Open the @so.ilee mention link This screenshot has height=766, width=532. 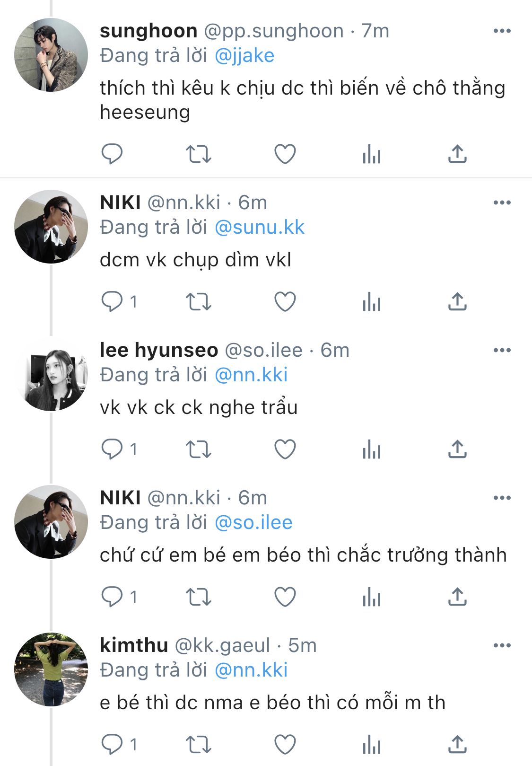point(253,523)
